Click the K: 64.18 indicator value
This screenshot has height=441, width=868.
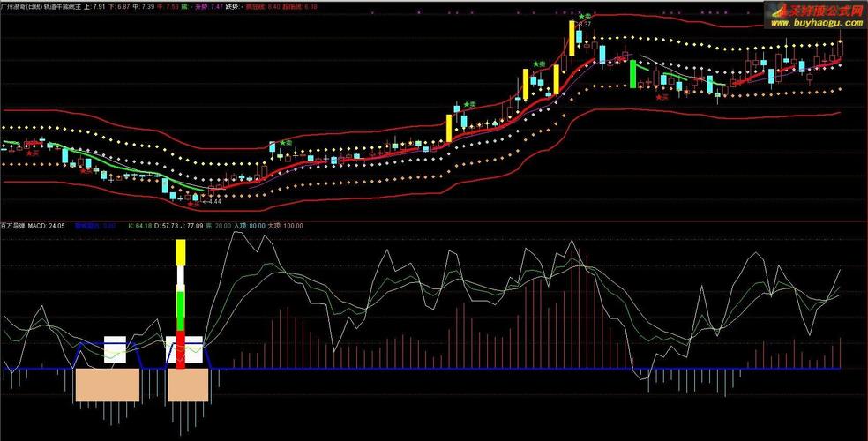click(x=141, y=226)
